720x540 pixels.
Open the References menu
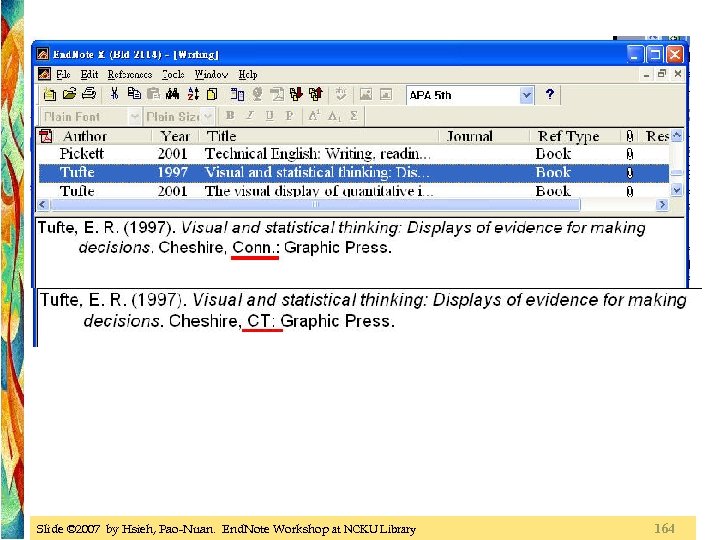click(129, 74)
